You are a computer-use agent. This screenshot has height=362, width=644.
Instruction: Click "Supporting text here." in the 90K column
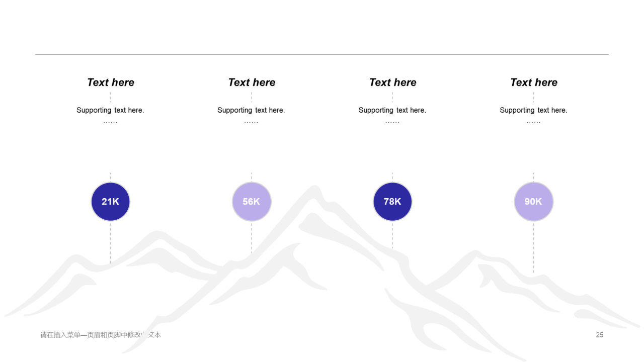point(533,110)
